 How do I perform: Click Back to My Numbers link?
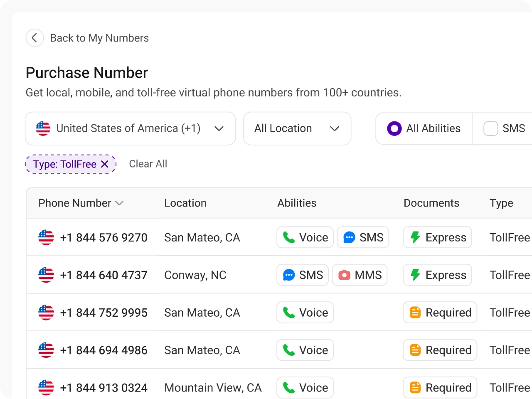(99, 38)
